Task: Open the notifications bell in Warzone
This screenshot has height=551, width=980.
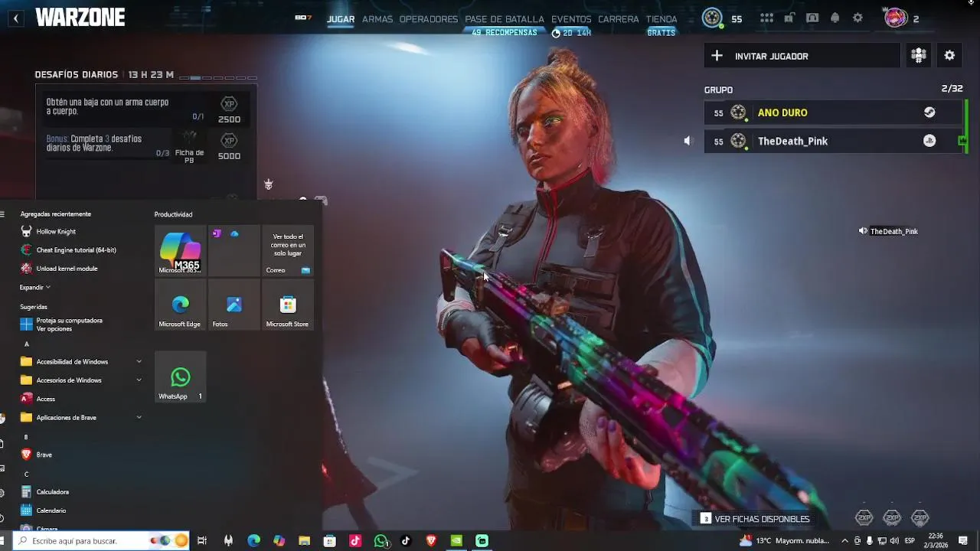Action: 835,18
